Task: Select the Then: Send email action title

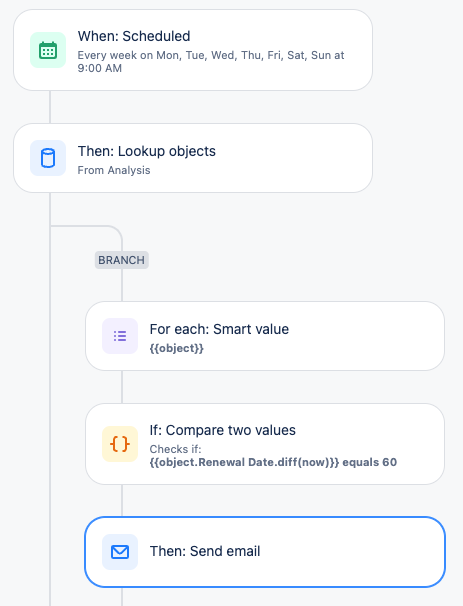Action: (x=205, y=552)
